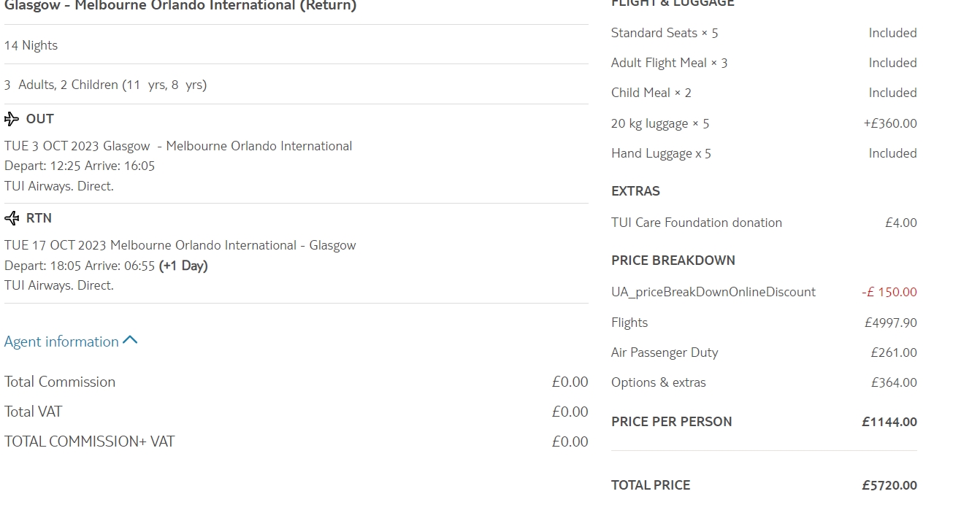Click the return TUE 17 OCT 2023 flight line

(180, 245)
